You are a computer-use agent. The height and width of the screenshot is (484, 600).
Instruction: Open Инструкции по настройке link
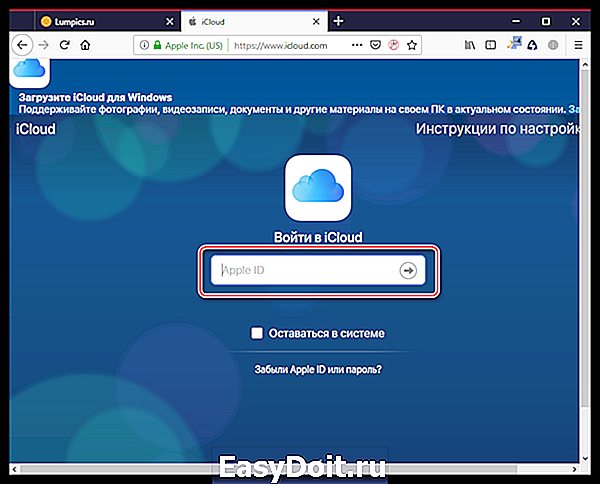tap(497, 129)
